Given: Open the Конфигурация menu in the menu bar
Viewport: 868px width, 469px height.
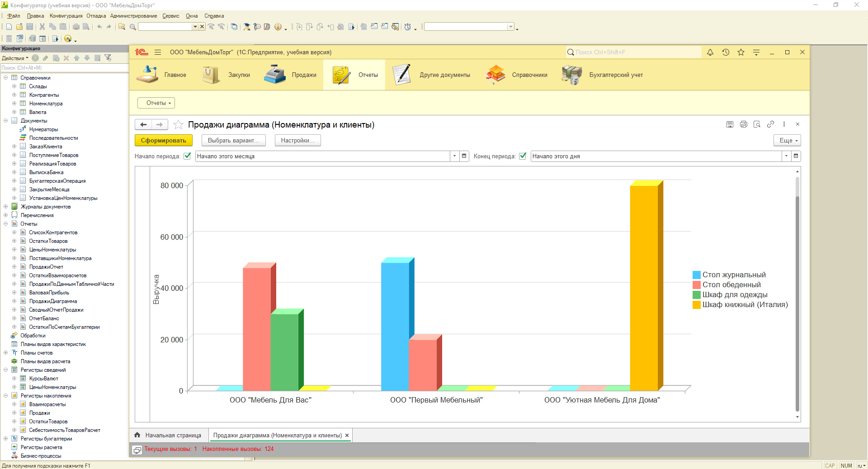Looking at the screenshot, I should pos(66,16).
